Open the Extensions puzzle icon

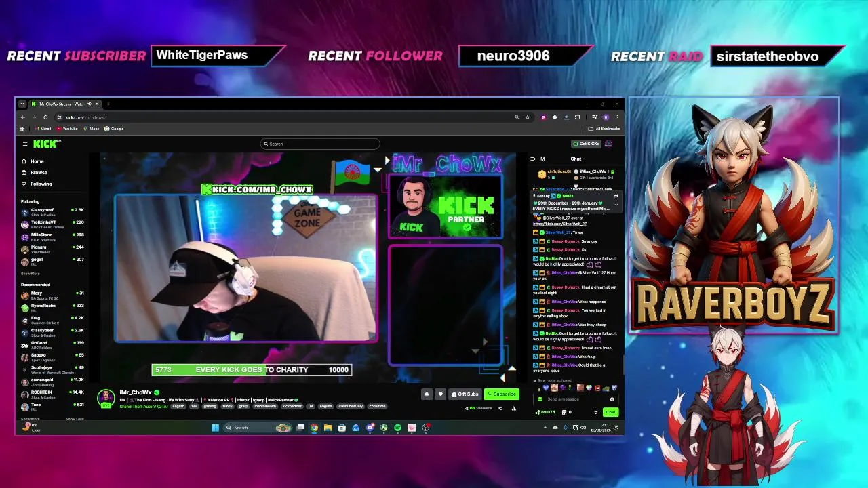click(578, 117)
